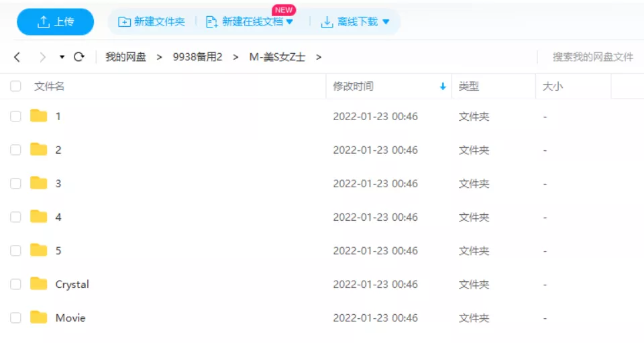Click the folder icon for folder 3
Screen dimensions: 644x343
(39, 183)
